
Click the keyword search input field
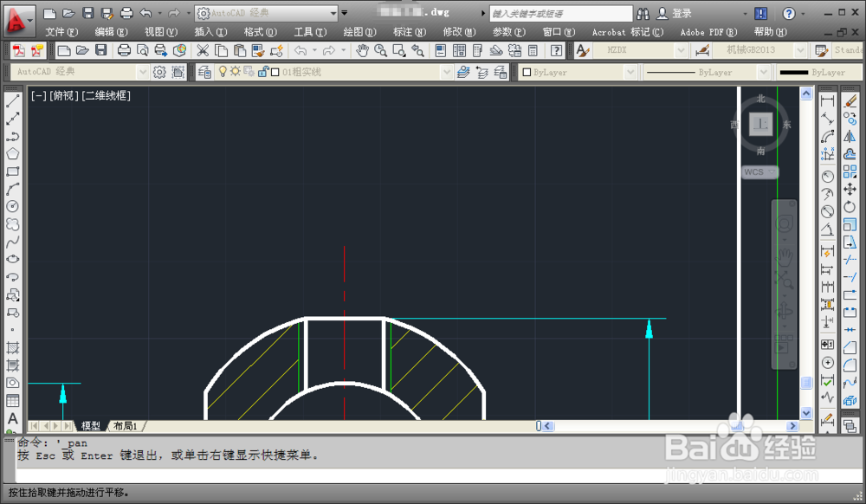(x=560, y=13)
